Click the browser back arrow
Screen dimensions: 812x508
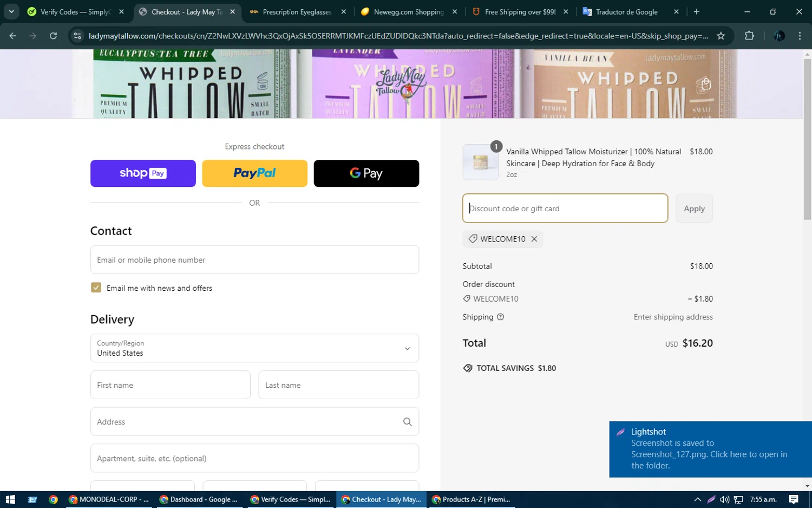[13, 36]
